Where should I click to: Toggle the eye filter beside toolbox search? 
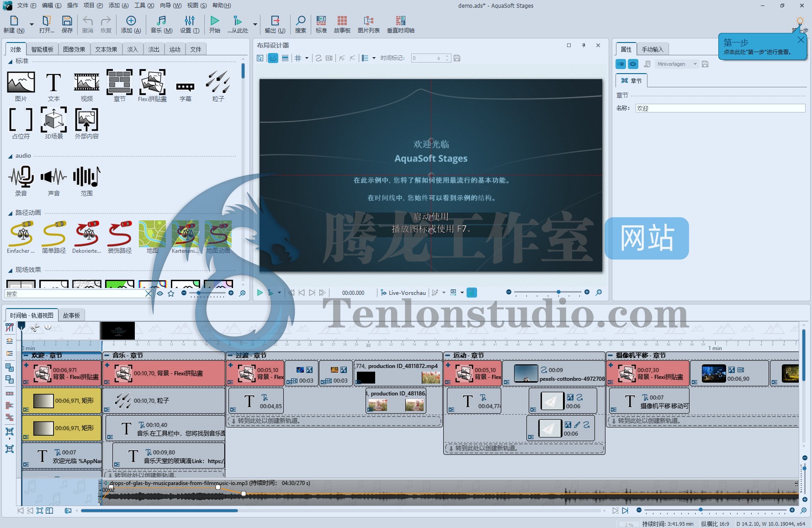click(x=160, y=293)
